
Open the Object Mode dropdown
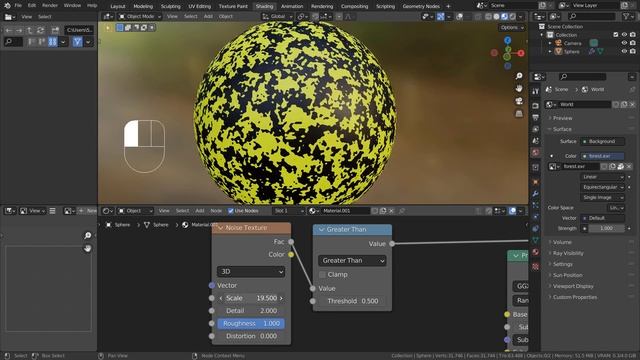click(140, 17)
